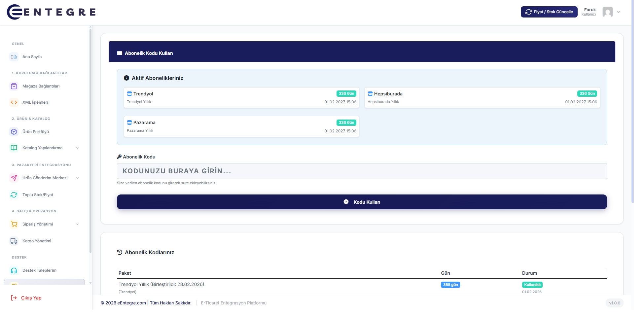
Task: Open XML İşlemleri menu item
Action: pos(35,102)
